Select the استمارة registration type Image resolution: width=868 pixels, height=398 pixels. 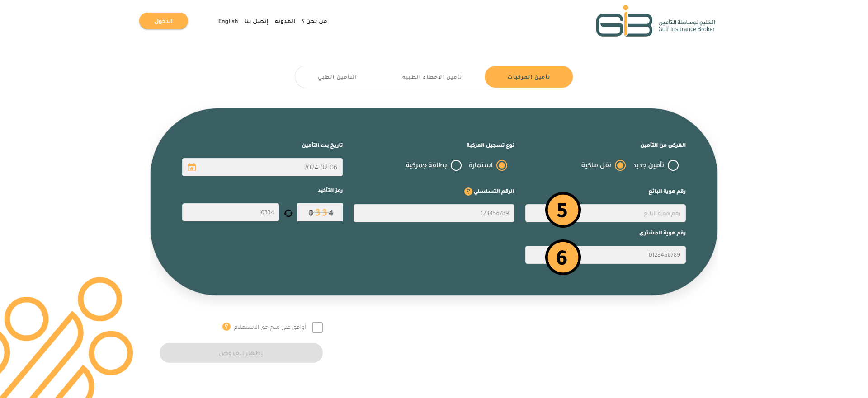501,165
